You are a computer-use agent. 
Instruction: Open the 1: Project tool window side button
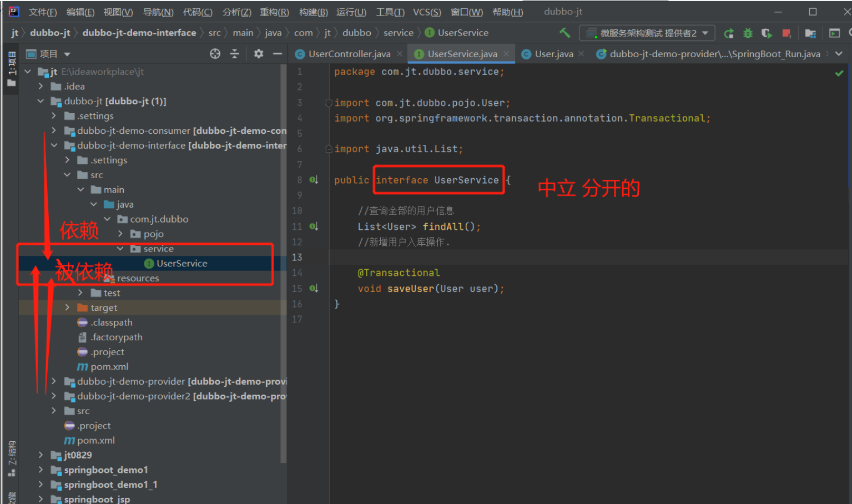tap(11, 68)
